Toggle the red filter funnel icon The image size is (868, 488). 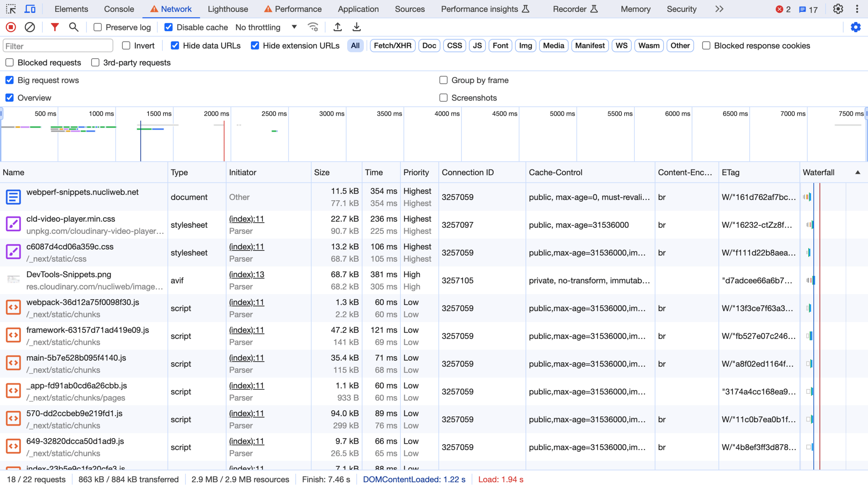[55, 27]
